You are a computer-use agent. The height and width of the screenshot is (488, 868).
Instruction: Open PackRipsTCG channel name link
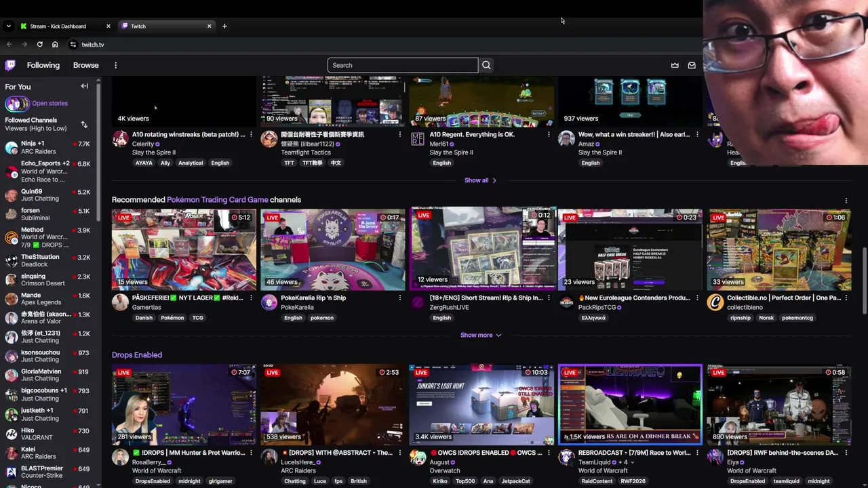pyautogui.click(x=597, y=307)
